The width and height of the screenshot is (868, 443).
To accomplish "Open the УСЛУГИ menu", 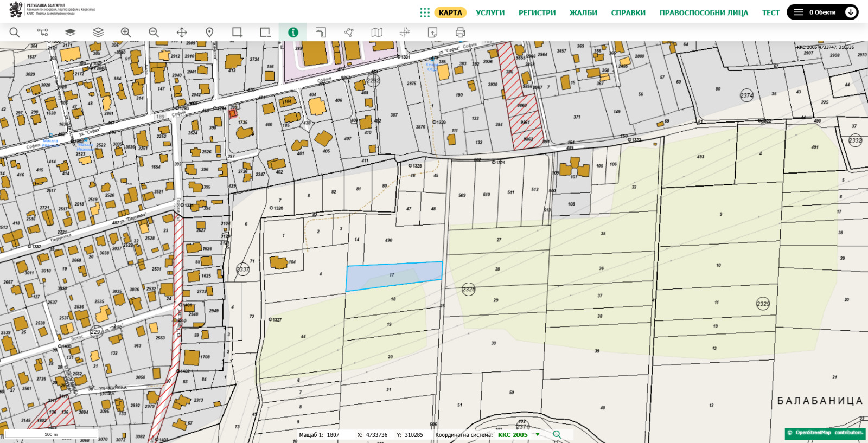I will point(490,12).
